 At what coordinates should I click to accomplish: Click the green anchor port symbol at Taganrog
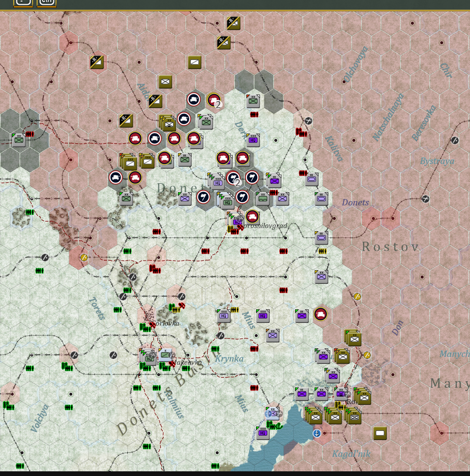click(278, 426)
